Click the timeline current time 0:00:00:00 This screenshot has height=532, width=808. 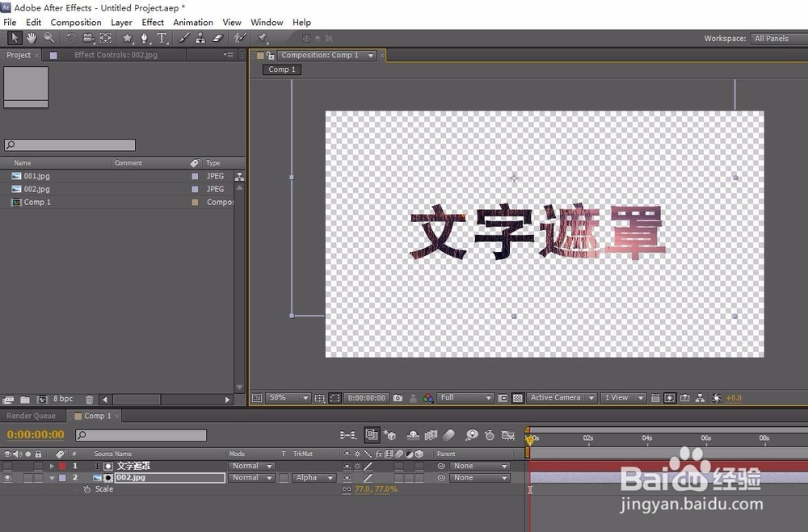coord(36,434)
